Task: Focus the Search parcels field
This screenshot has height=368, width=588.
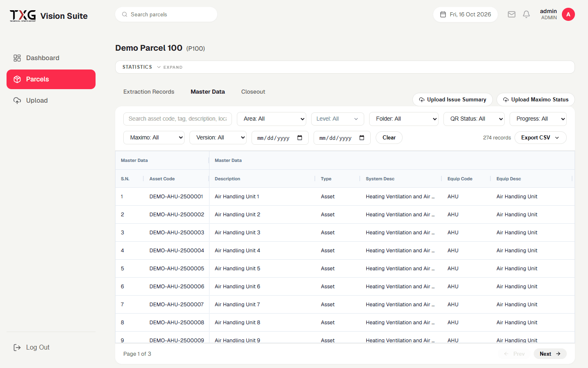Action: (166, 14)
